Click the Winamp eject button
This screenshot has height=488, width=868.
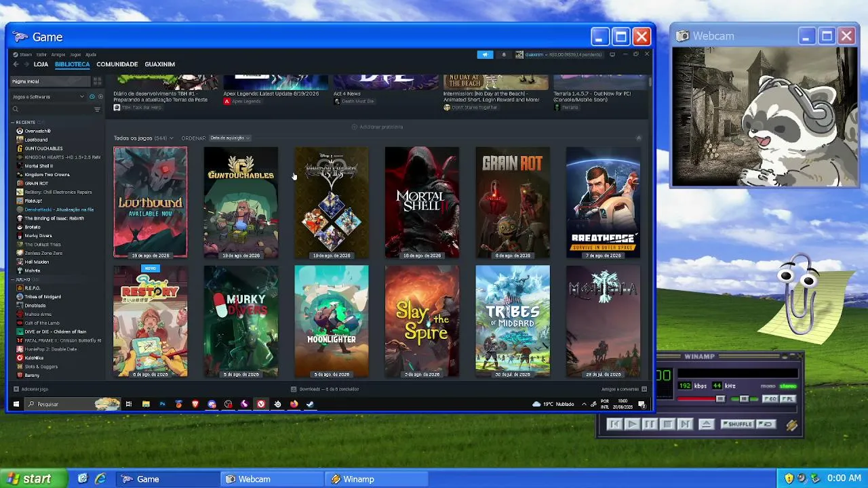click(706, 424)
